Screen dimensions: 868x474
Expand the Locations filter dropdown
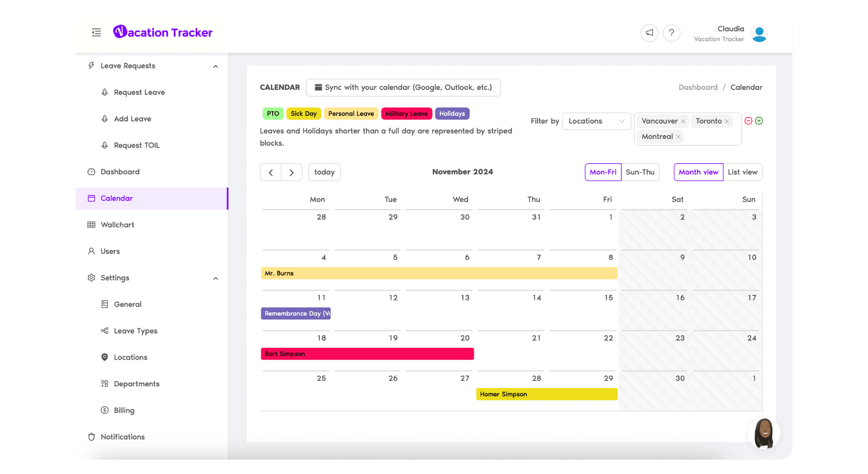click(x=597, y=121)
